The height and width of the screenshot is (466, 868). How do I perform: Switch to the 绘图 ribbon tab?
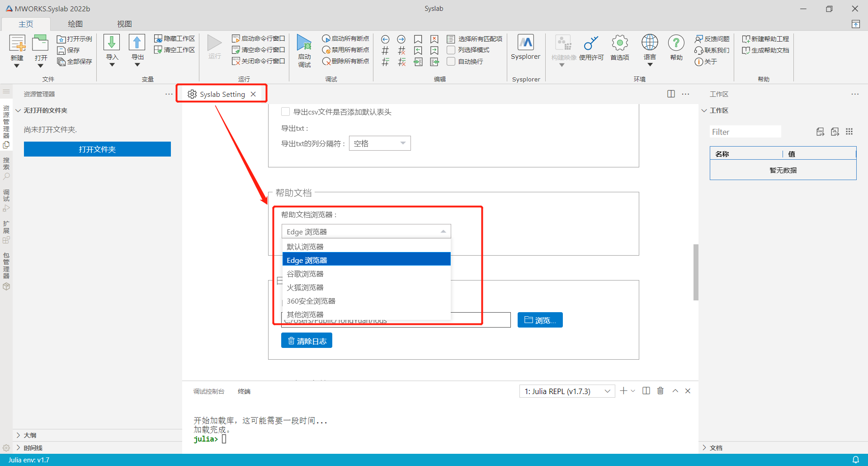click(75, 24)
